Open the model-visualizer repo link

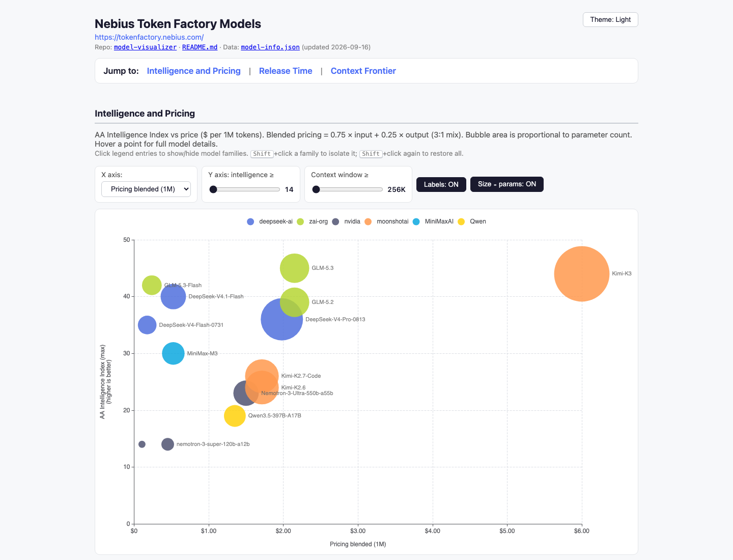click(145, 47)
